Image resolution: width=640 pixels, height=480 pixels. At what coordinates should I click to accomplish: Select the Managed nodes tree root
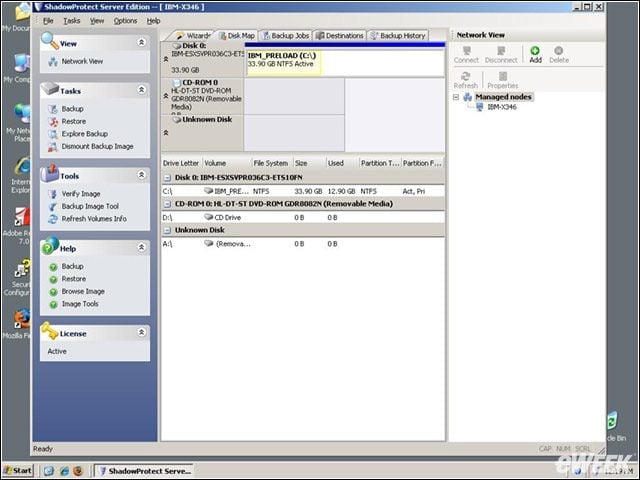click(x=503, y=97)
